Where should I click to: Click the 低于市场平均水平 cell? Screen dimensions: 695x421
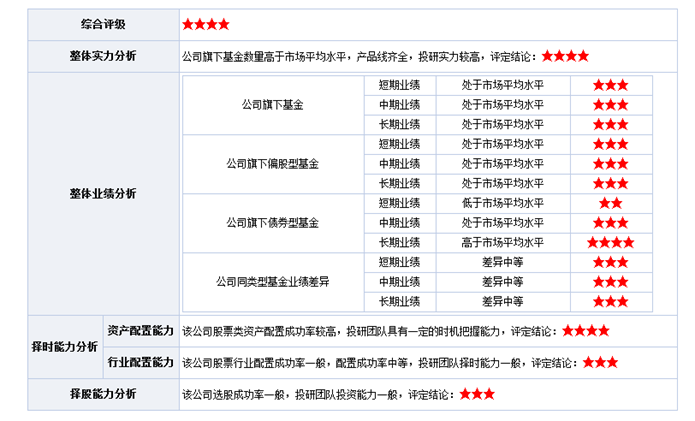pos(502,203)
